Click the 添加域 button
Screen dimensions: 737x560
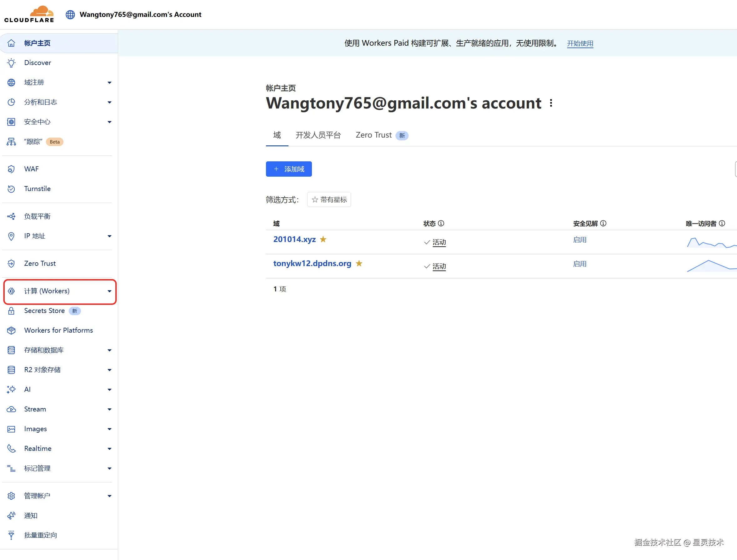288,169
